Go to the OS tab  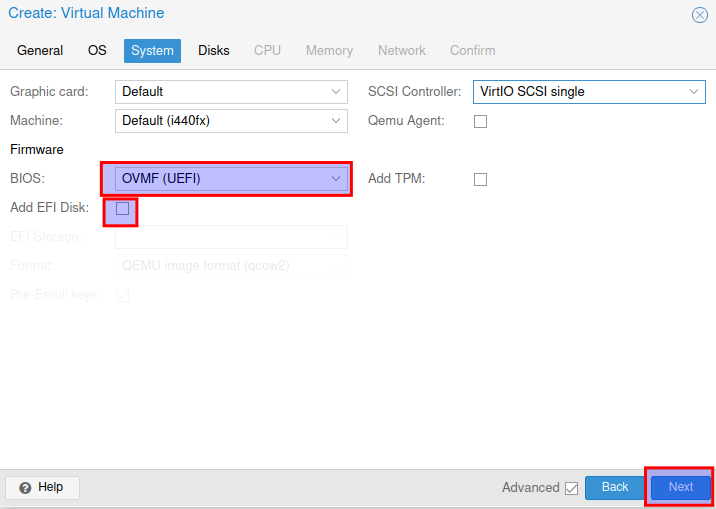tap(97, 50)
